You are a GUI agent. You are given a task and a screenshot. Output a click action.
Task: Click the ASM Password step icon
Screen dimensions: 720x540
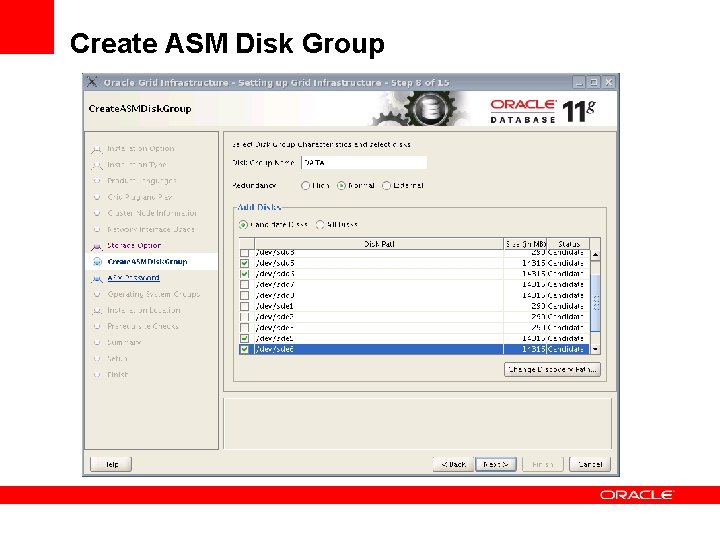[x=96, y=278]
